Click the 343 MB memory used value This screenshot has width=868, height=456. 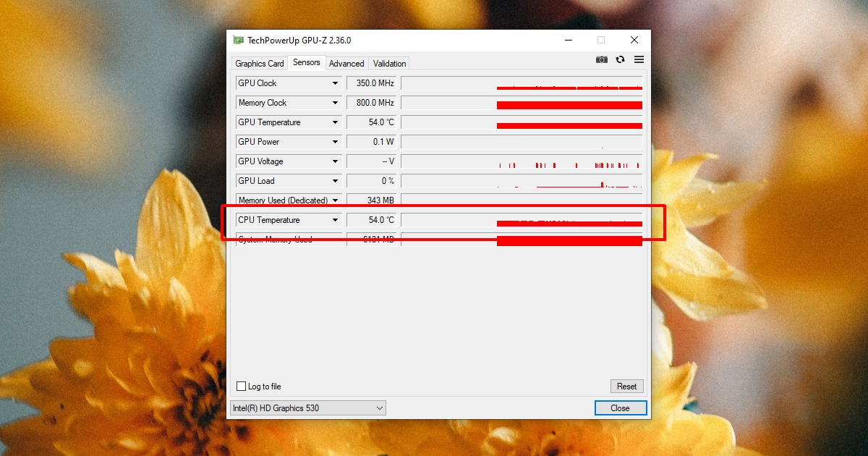372,200
